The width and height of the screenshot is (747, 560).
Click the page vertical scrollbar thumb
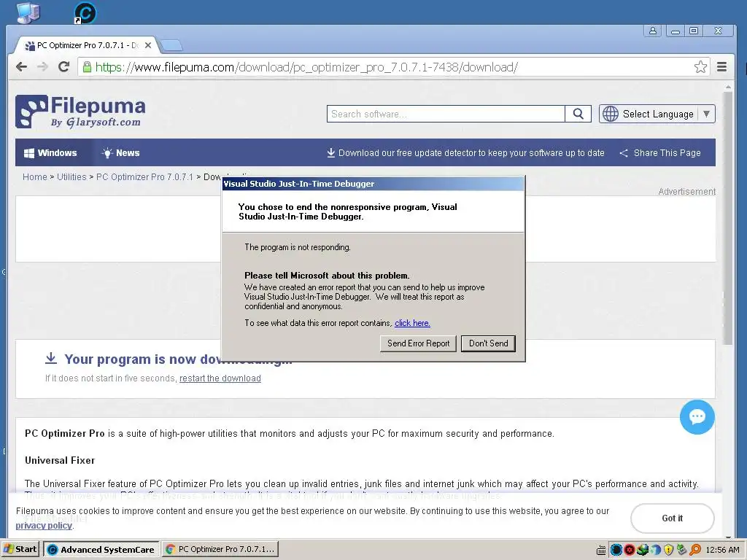pyautogui.click(x=727, y=218)
